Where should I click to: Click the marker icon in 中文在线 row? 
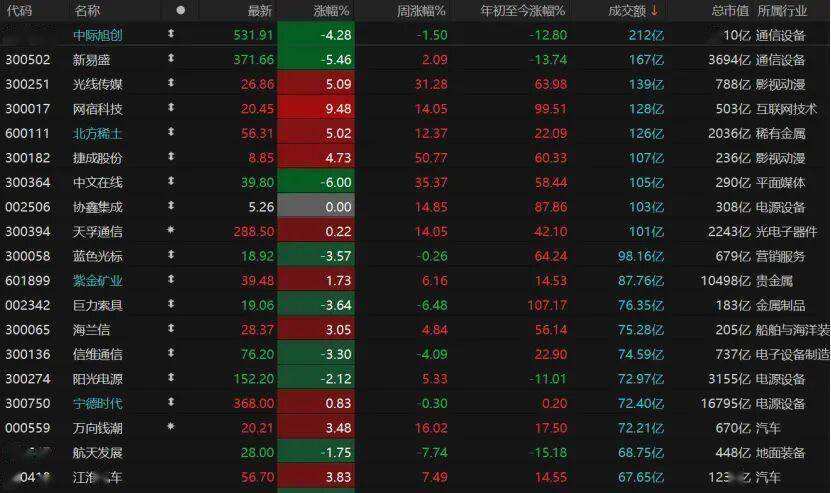tap(171, 182)
